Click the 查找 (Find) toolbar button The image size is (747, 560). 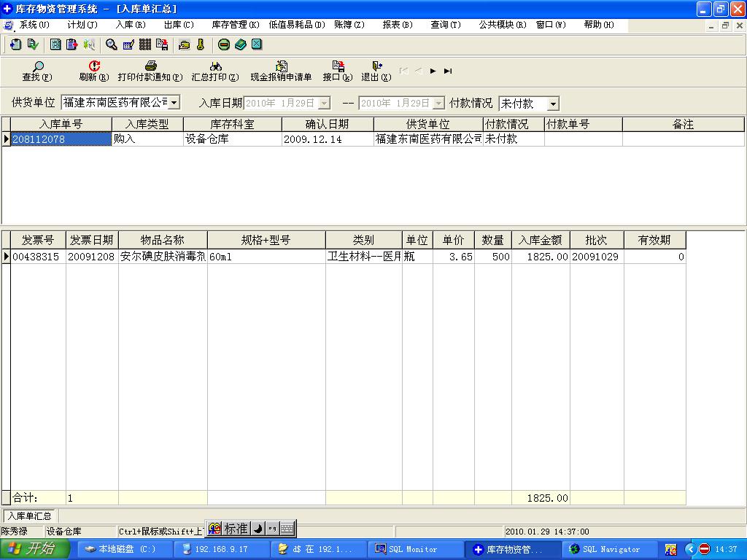[36, 71]
